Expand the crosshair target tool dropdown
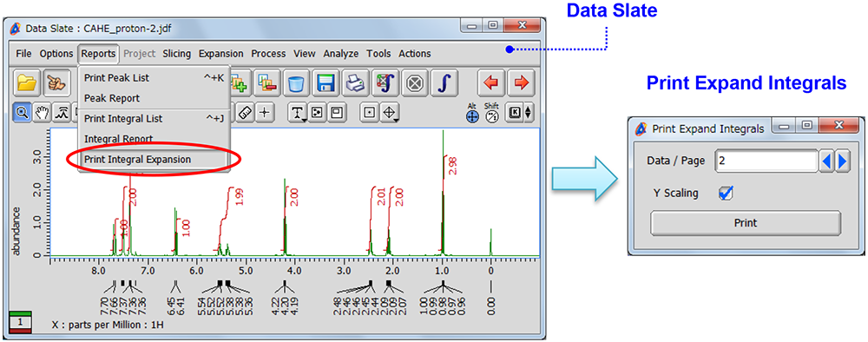Image resolution: width=868 pixels, height=342 pixels. 391,112
